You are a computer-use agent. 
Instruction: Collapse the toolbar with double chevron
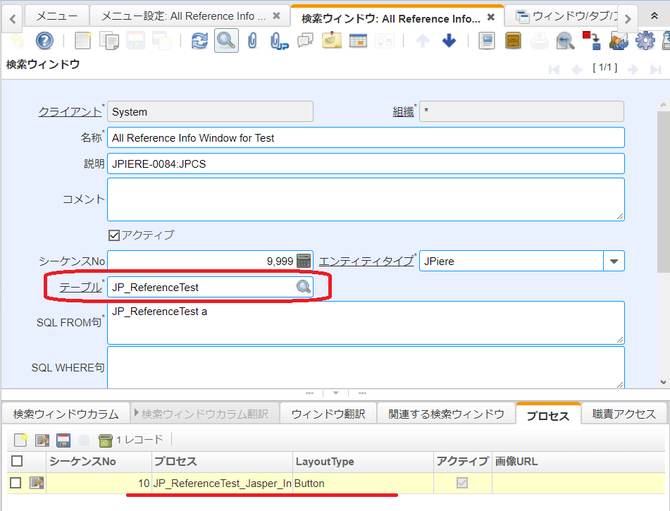pyautogui.click(x=654, y=16)
